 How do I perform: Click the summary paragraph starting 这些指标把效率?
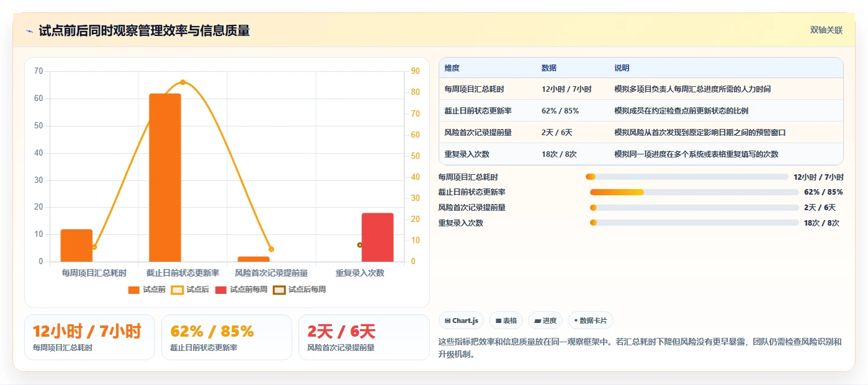click(x=640, y=348)
